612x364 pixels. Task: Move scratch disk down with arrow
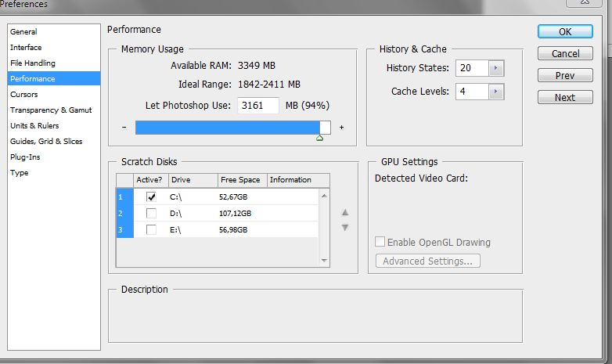345,227
